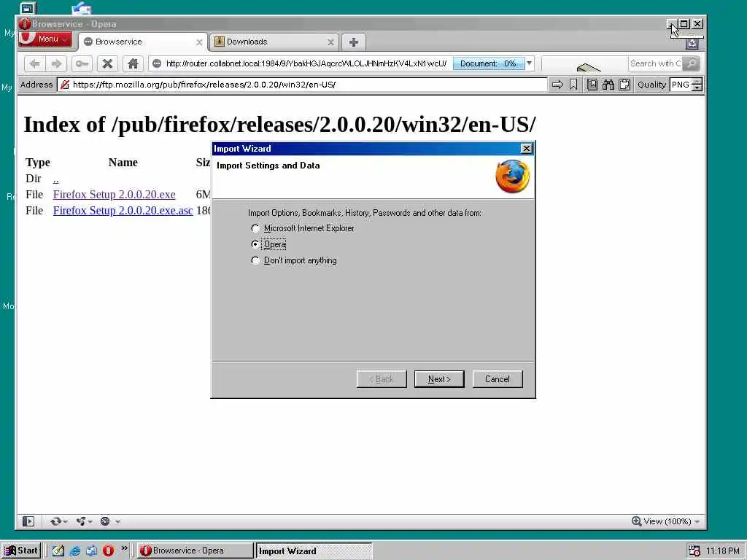The image size is (747, 560).
Task: Open Firefox Setup 2.0.0.20.exe link
Action: pos(115,194)
